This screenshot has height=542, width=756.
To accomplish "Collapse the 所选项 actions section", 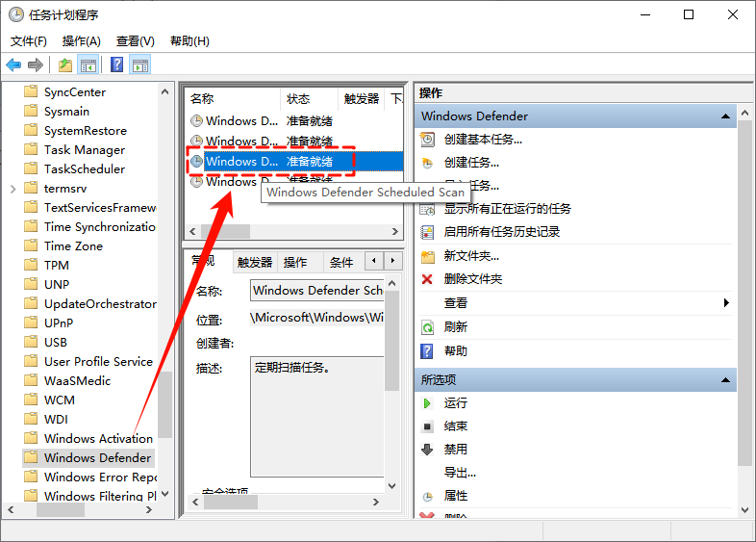I will point(725,380).
